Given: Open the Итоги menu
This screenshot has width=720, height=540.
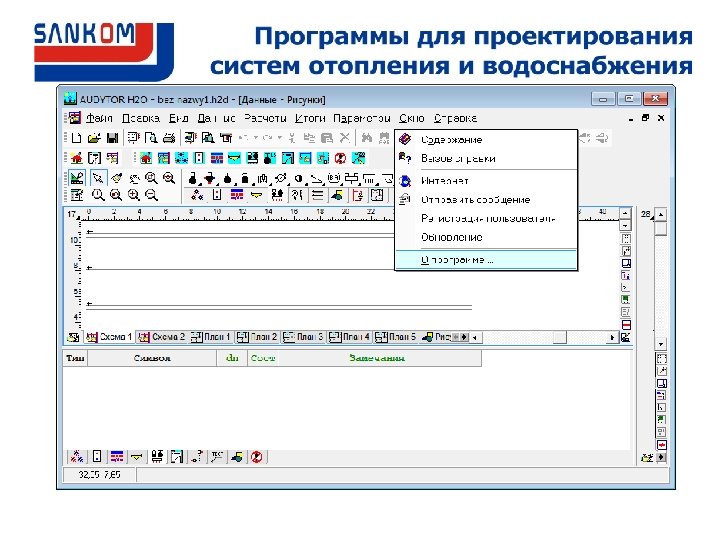Looking at the screenshot, I should point(310,118).
